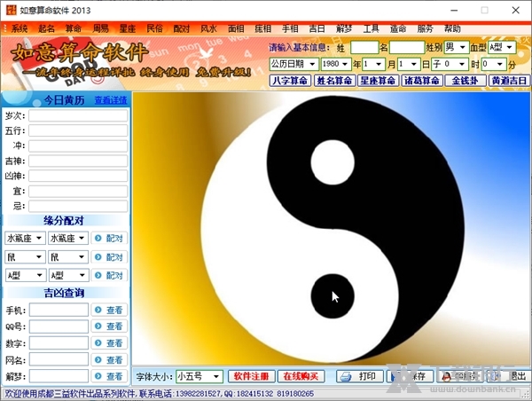Open the hour dropdown showing 子 0
The height and width of the screenshot is (401, 532).
click(450, 64)
